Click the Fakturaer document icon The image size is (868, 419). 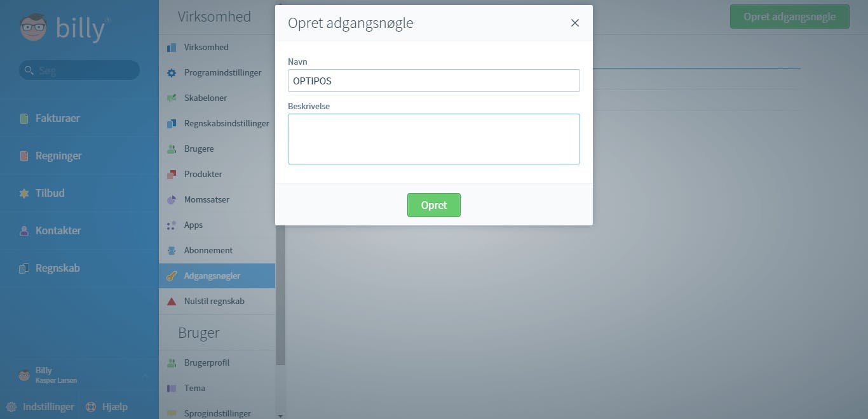click(x=24, y=119)
